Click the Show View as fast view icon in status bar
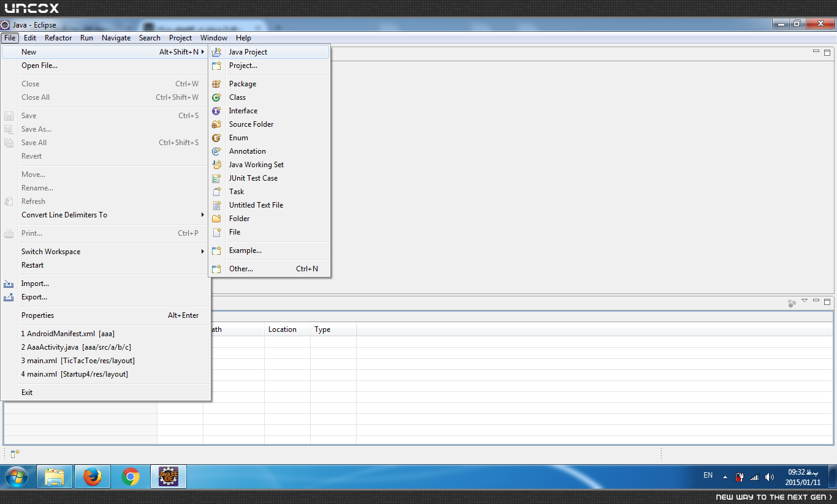This screenshot has height=504, width=837. [x=15, y=454]
